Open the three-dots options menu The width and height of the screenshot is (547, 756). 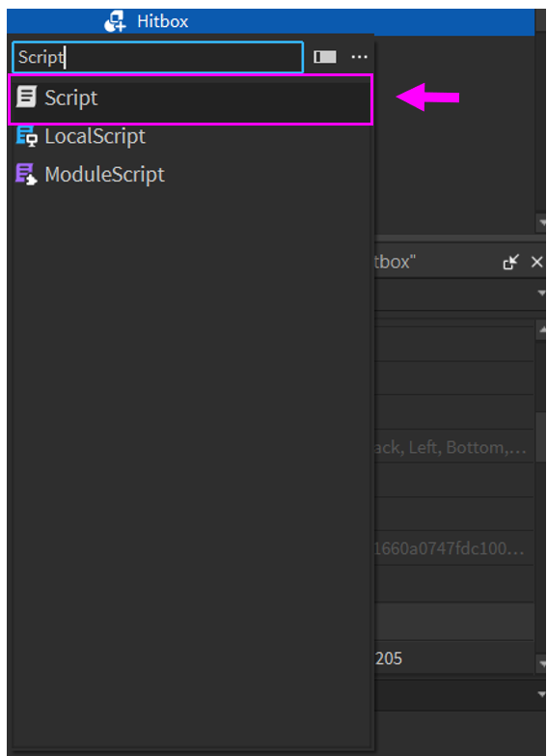click(359, 57)
